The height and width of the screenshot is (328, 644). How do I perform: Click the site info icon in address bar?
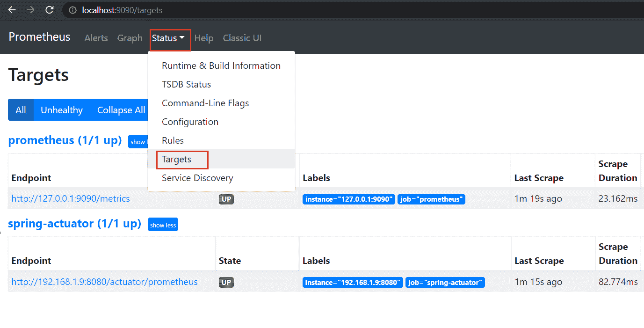[72, 10]
